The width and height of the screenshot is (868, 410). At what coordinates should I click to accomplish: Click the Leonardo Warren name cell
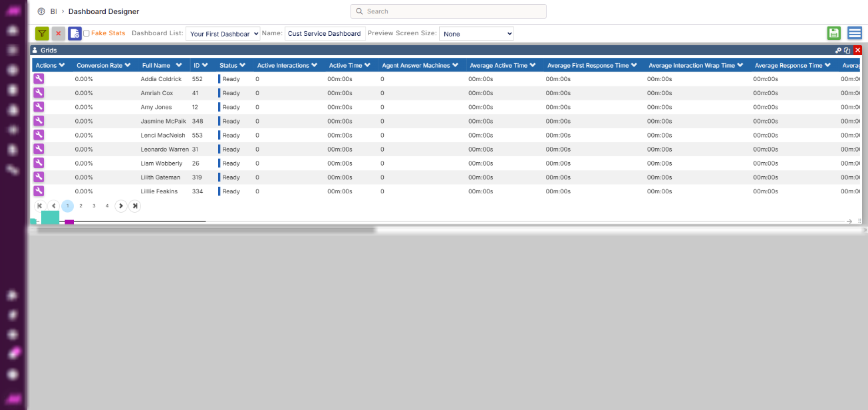click(165, 149)
